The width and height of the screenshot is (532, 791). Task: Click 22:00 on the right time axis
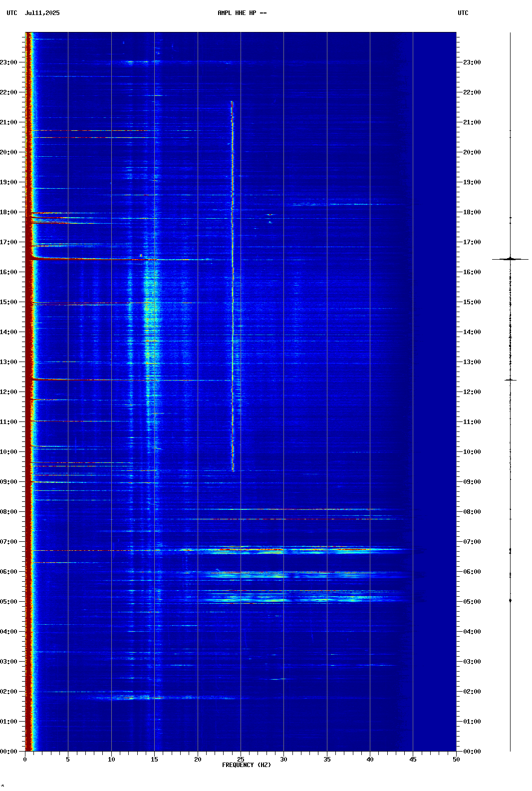coord(472,92)
